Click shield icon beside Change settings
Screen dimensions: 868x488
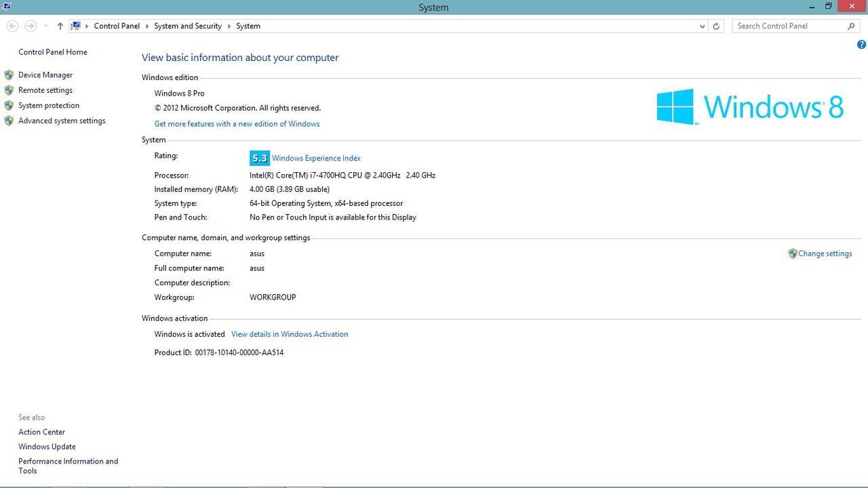tap(793, 253)
